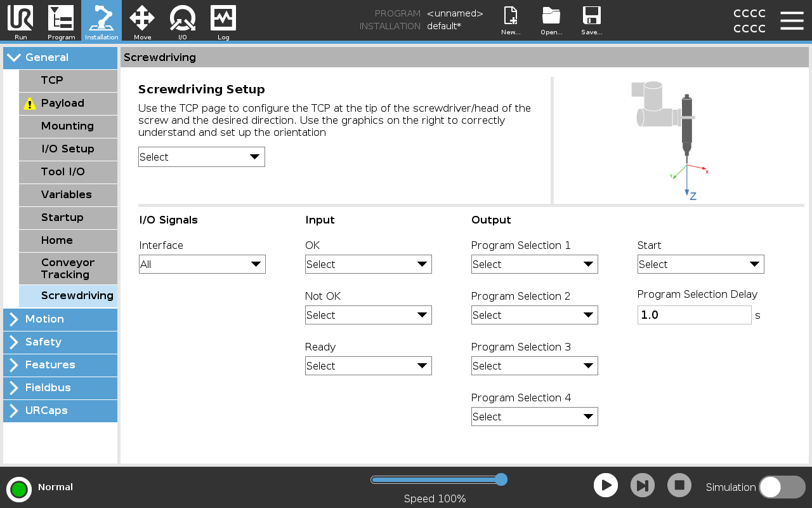Open the Not OK input dropdown
This screenshot has height=508, width=812.
(x=368, y=315)
